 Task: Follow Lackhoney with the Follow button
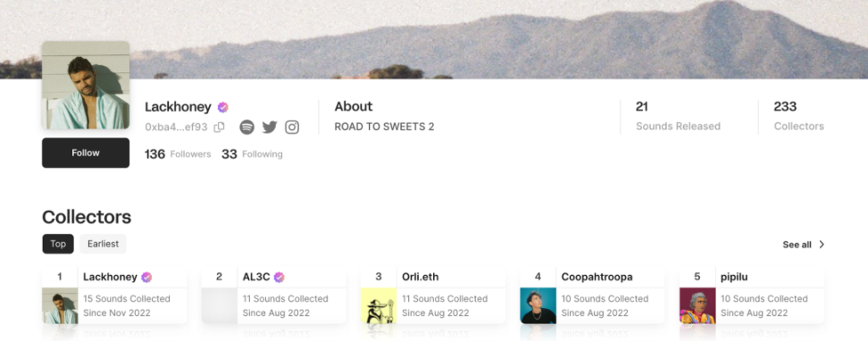86,153
